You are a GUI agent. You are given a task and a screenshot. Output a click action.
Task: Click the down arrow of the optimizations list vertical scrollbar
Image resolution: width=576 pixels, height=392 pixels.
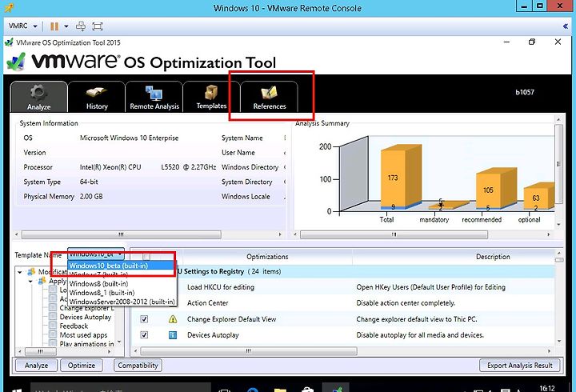(x=559, y=342)
